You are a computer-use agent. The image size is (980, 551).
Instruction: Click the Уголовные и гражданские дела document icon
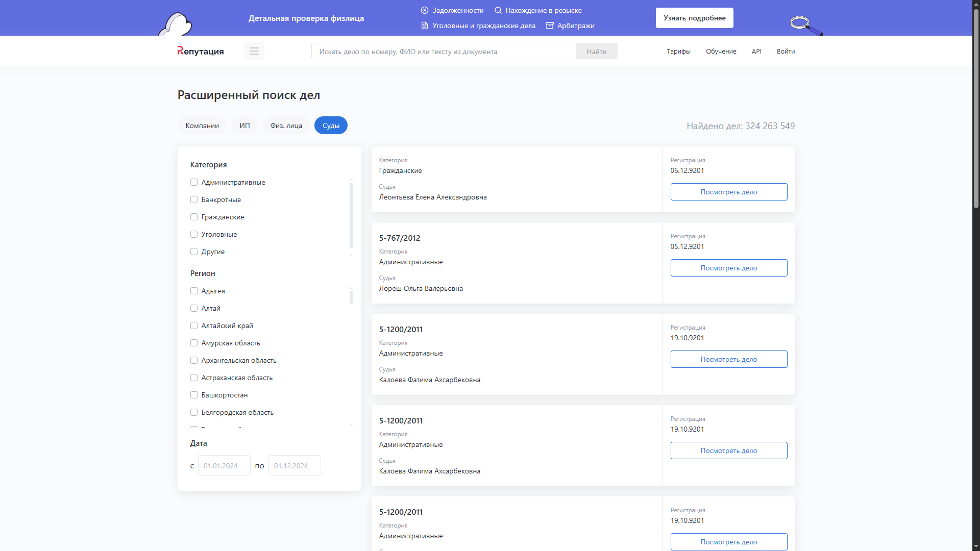[x=424, y=26]
